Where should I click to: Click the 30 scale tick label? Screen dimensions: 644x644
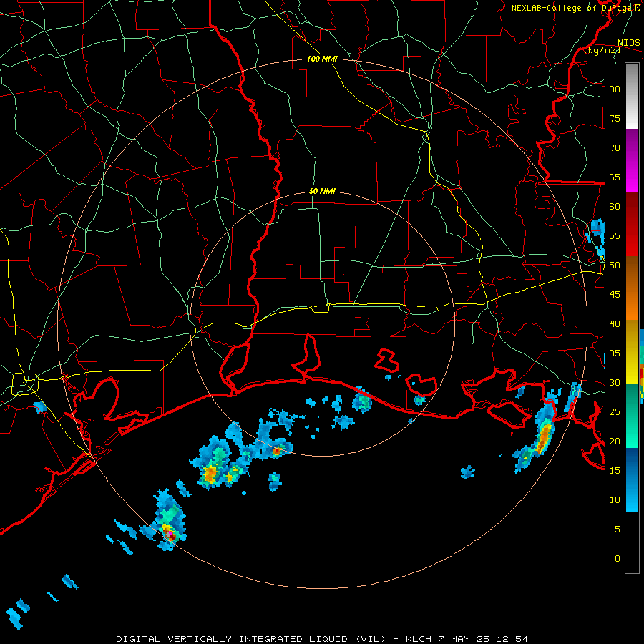pos(615,382)
